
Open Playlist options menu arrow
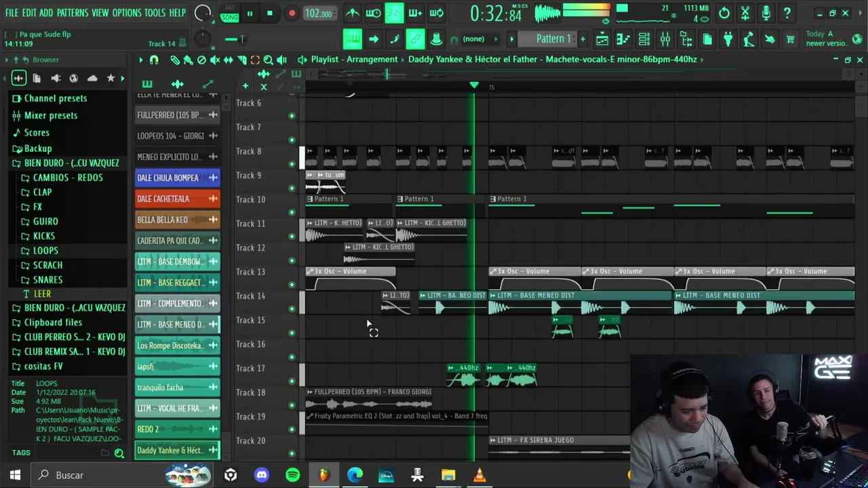(141, 60)
